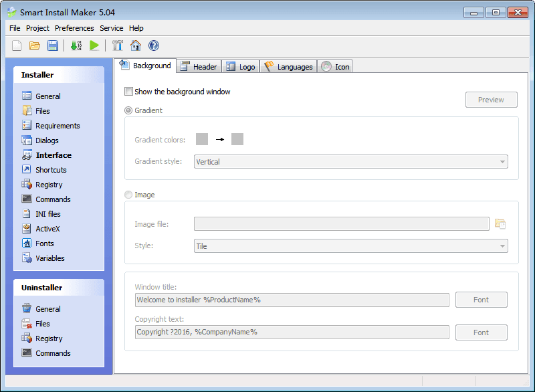Open Uninstaller General section
Image resolution: width=535 pixels, height=392 pixels.
[41, 309]
